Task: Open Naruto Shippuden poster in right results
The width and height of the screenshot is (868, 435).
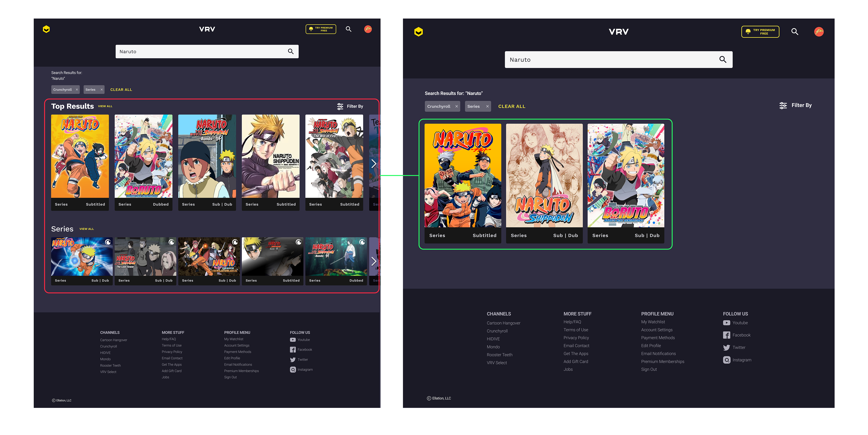Action: [x=544, y=183]
